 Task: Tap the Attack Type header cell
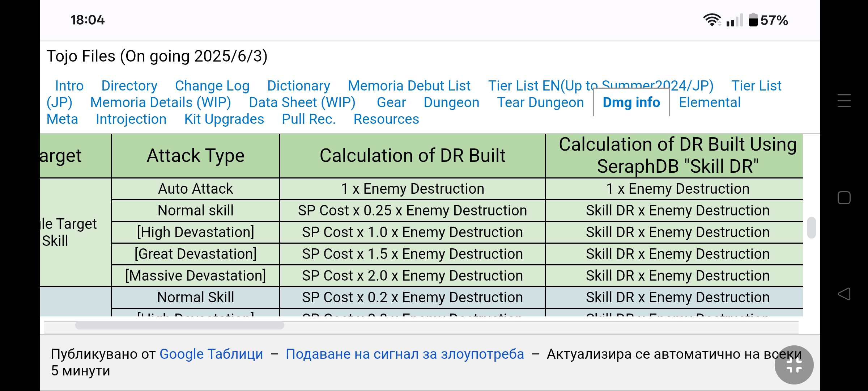pos(196,156)
